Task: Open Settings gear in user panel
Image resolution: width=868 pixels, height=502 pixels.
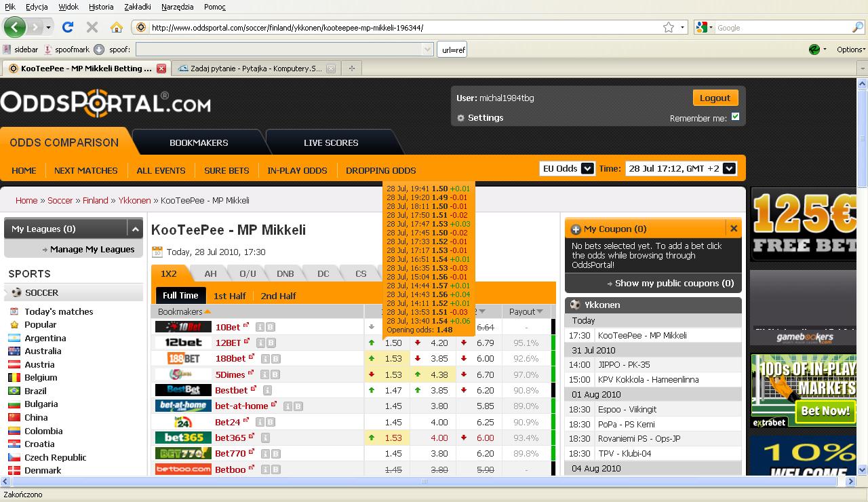Action: [x=461, y=118]
